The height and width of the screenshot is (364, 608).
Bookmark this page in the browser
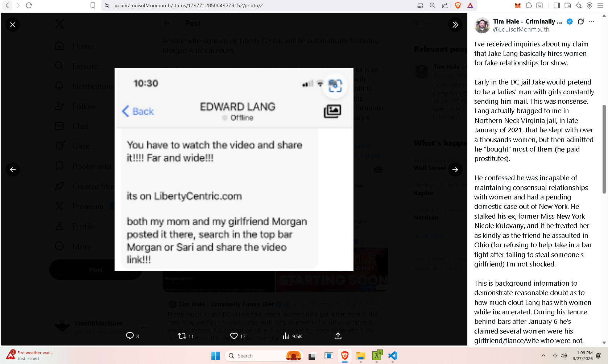click(x=93, y=5)
